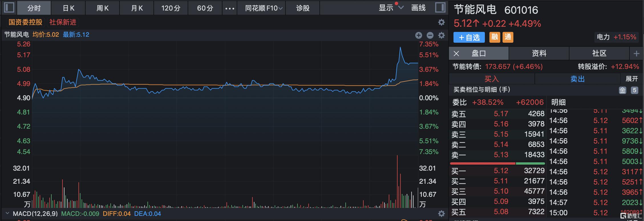Select 卖四 ask price 5.16 row
The height and width of the screenshot is (221, 644).
[498, 124]
